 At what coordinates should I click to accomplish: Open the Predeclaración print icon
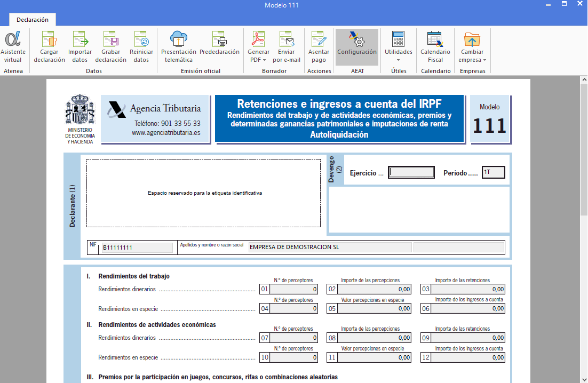(x=219, y=39)
